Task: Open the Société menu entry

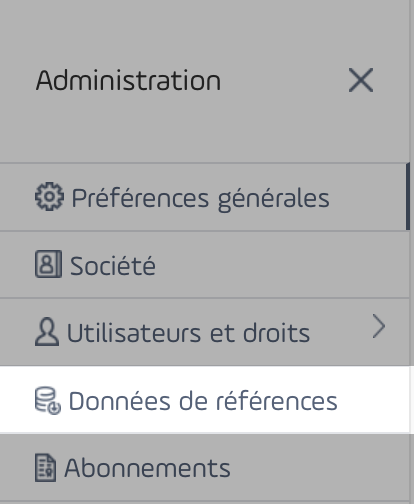Action: [205, 265]
